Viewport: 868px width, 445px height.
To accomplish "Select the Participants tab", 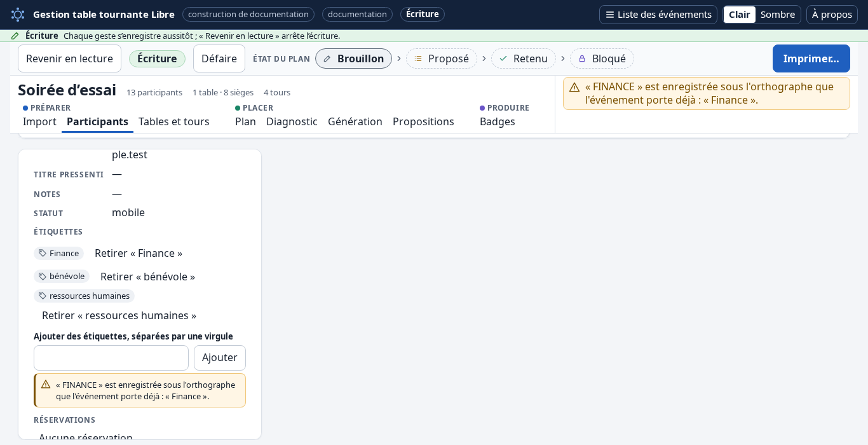I will click(97, 121).
